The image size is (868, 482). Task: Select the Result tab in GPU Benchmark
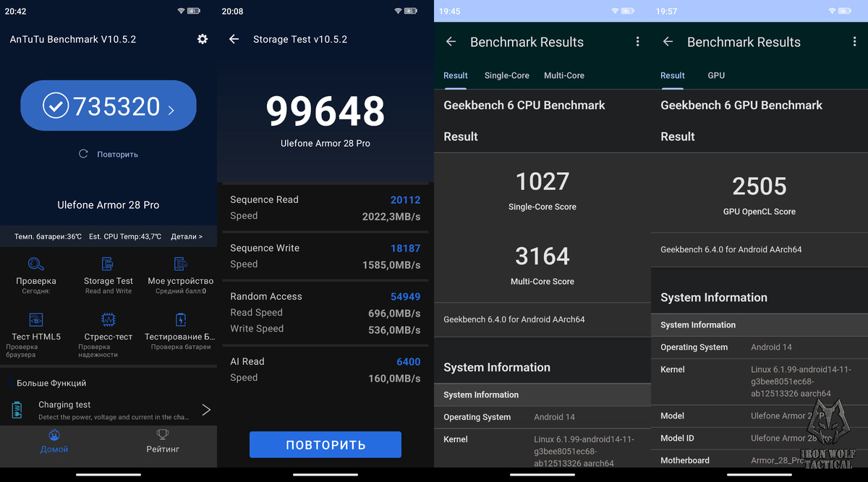coord(673,75)
